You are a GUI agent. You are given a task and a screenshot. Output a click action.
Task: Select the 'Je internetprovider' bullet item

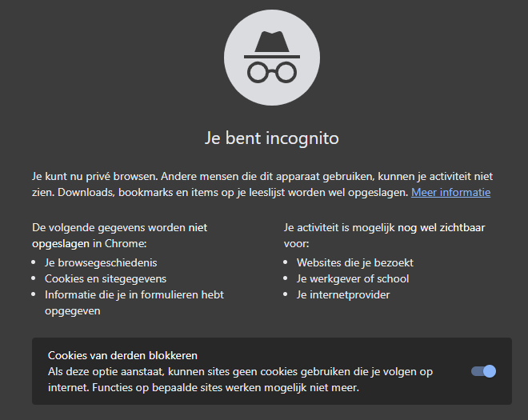tap(343, 294)
